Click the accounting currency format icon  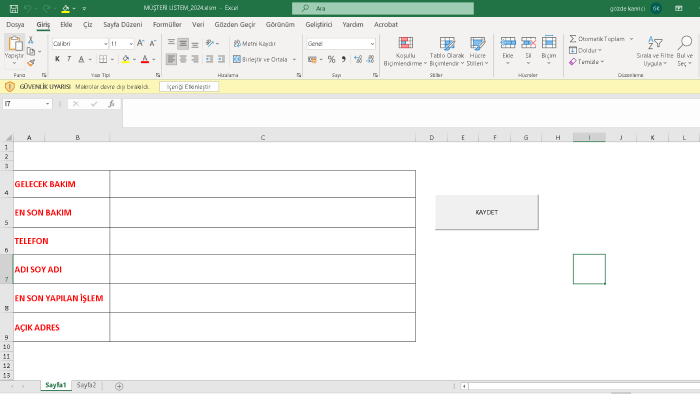click(312, 59)
